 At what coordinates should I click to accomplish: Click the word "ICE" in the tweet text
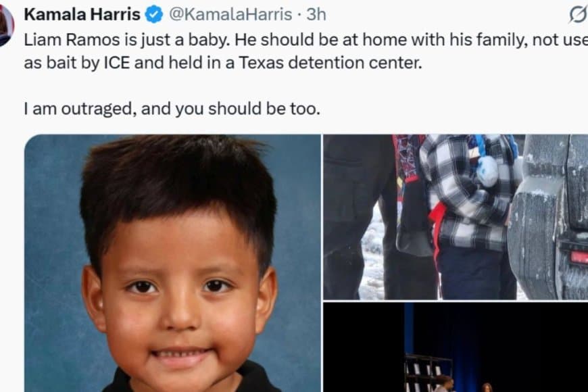click(x=116, y=63)
